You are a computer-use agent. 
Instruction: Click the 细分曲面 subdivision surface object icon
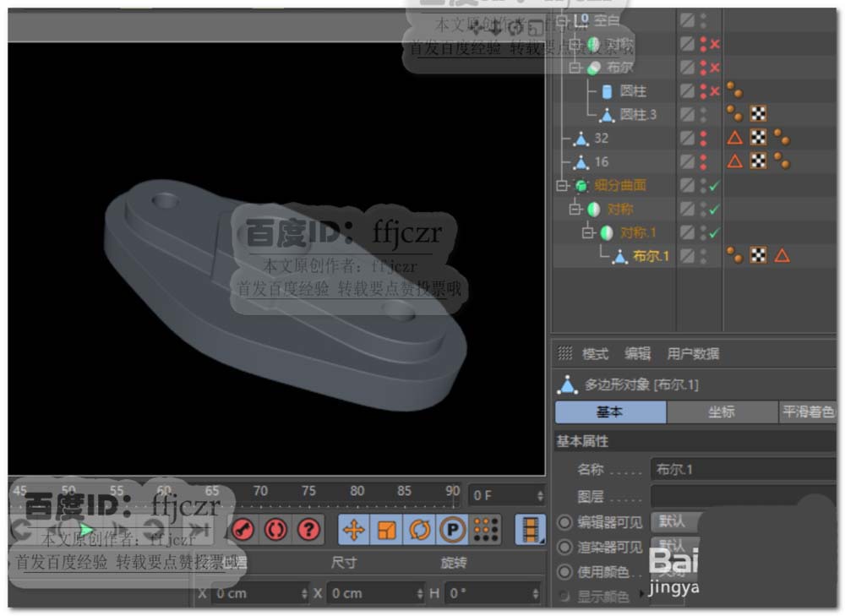point(581,185)
